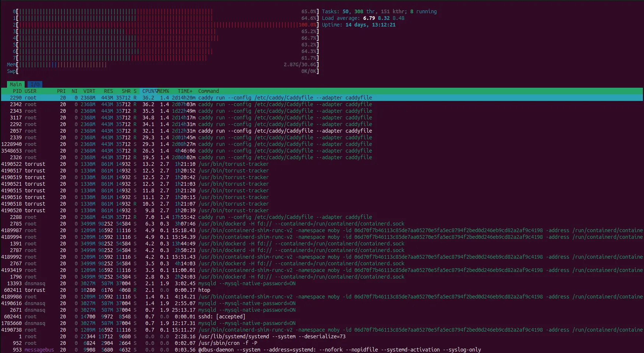Image resolution: width=644 pixels, height=353 pixels.
Task: Click the CPU 4 meter at 66.7%
Action: coord(166,38)
